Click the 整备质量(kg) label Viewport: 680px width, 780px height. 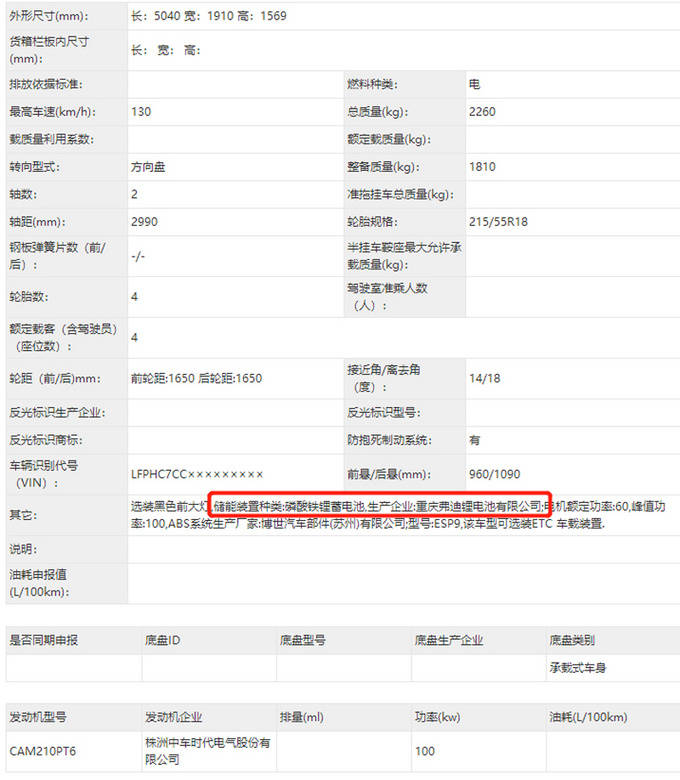point(383,167)
